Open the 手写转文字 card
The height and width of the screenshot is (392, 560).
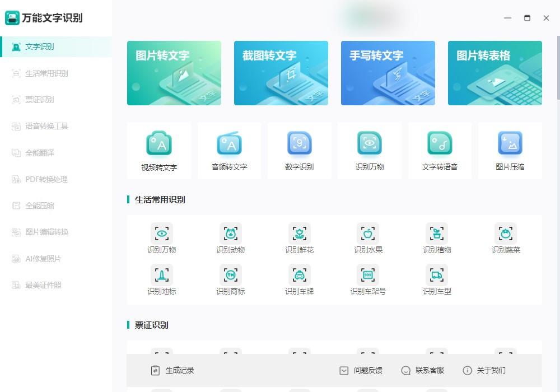pos(388,73)
